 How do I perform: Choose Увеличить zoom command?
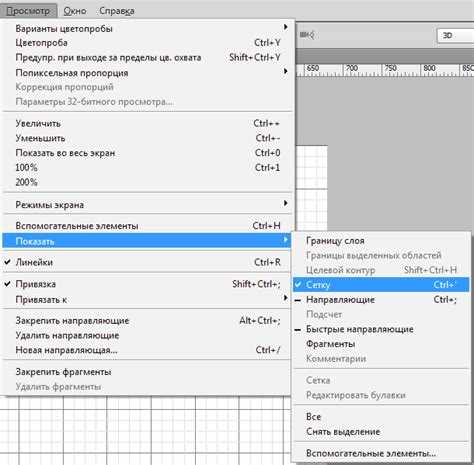(x=147, y=123)
